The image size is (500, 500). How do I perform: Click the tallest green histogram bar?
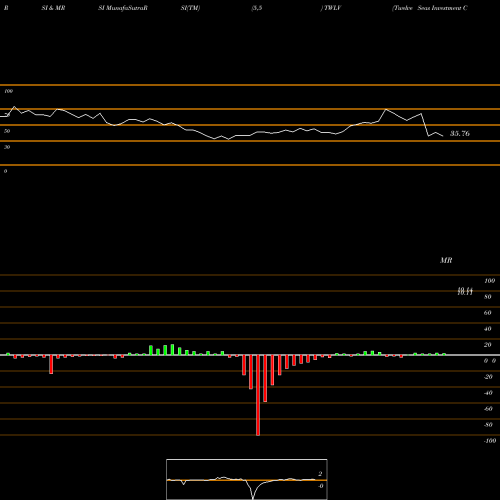(172, 350)
